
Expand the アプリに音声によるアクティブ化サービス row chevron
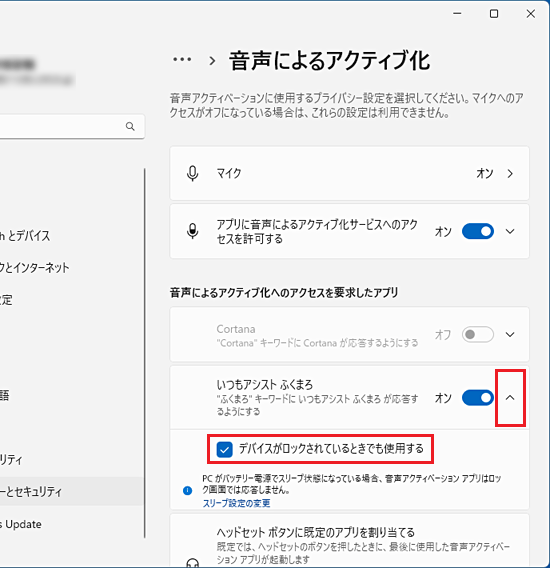click(x=510, y=231)
